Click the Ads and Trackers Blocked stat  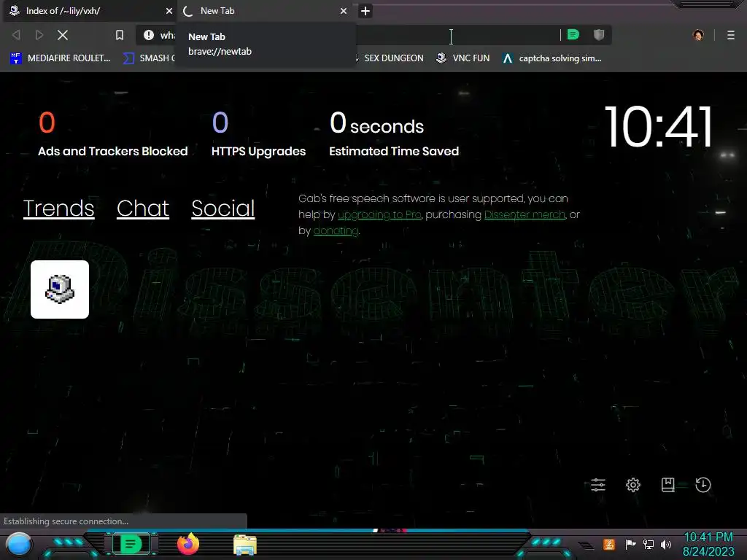(x=112, y=133)
